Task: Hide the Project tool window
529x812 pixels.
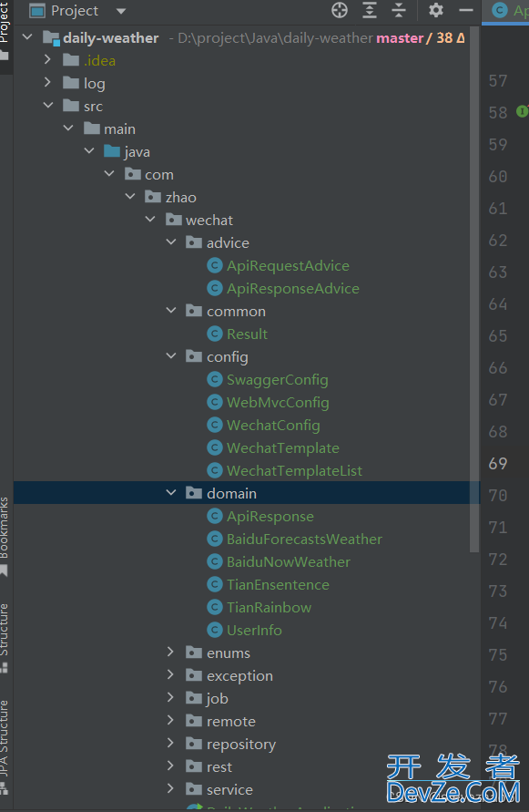Action: click(x=466, y=10)
